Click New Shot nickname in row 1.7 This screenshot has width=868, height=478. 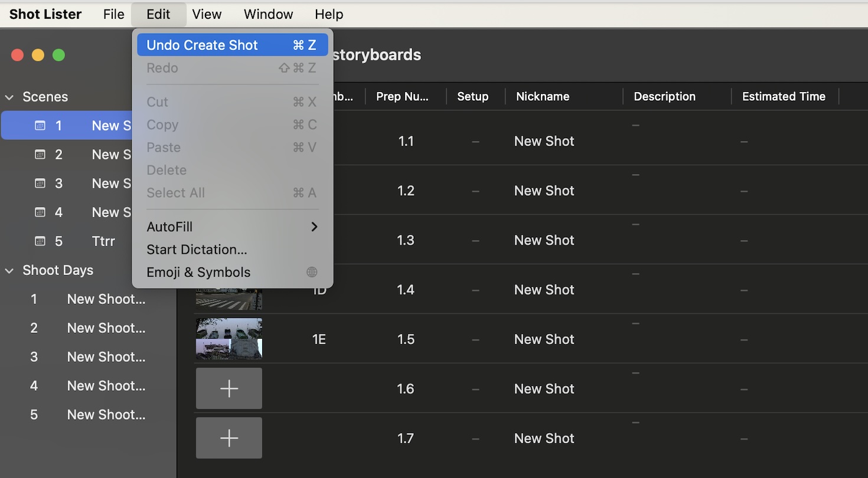544,438
